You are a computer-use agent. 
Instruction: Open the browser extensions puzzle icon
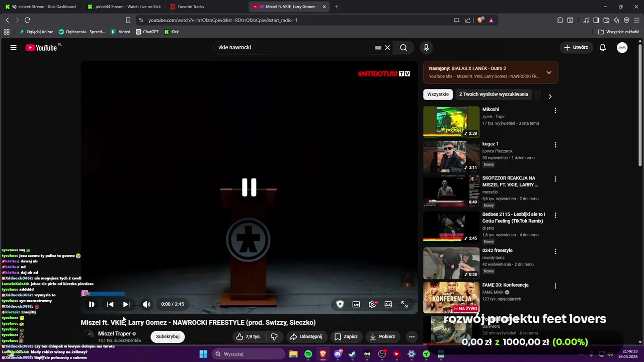560,20
